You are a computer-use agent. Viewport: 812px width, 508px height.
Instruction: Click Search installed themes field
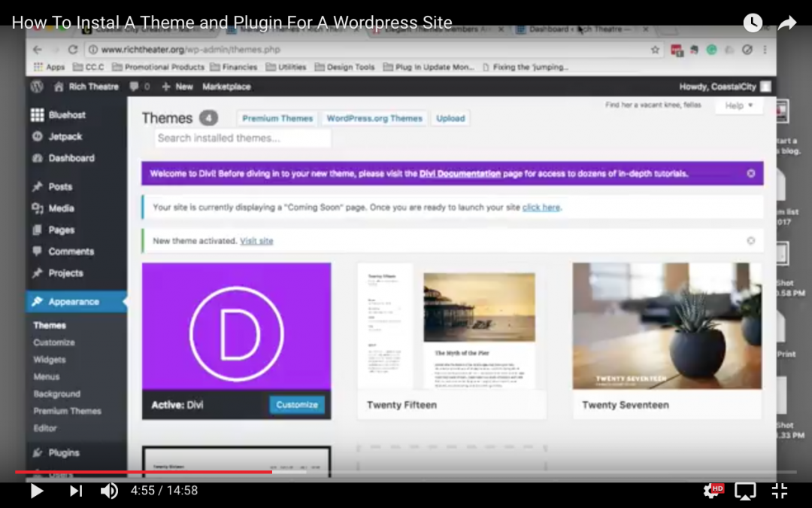click(x=242, y=138)
